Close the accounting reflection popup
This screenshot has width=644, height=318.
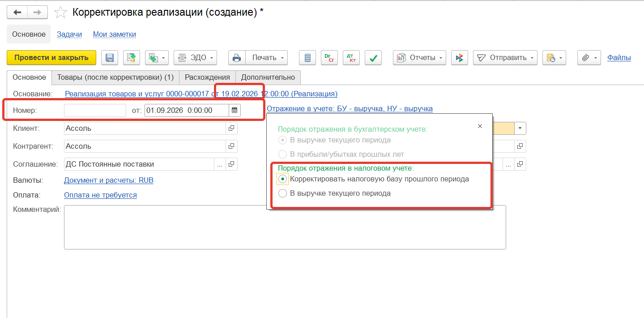tap(480, 126)
